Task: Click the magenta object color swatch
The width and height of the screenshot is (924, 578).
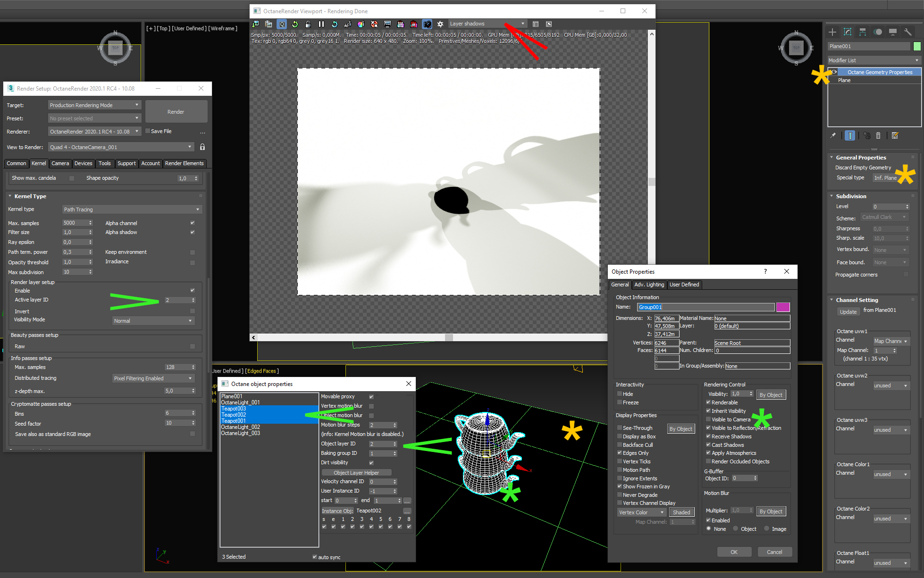Action: [x=783, y=307]
